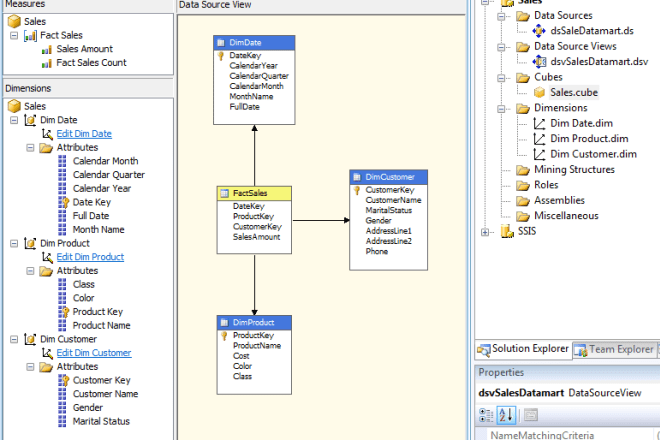Screen dimensions: 660x440
Task: Click the Sales cube icon under Measures
Action: tap(14, 21)
